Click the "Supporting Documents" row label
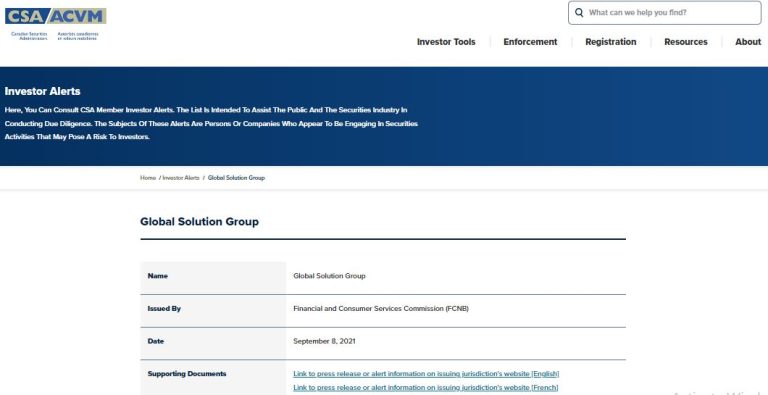 (x=187, y=374)
